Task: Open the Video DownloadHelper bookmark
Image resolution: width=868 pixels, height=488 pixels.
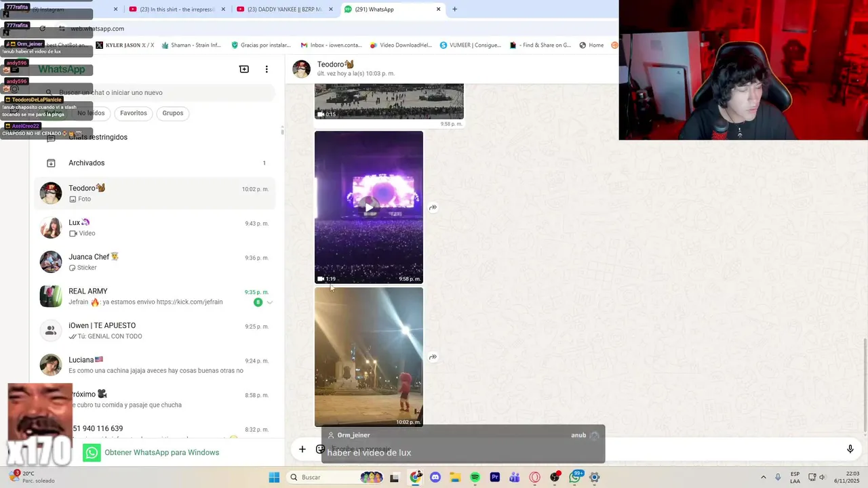Action: click(401, 45)
